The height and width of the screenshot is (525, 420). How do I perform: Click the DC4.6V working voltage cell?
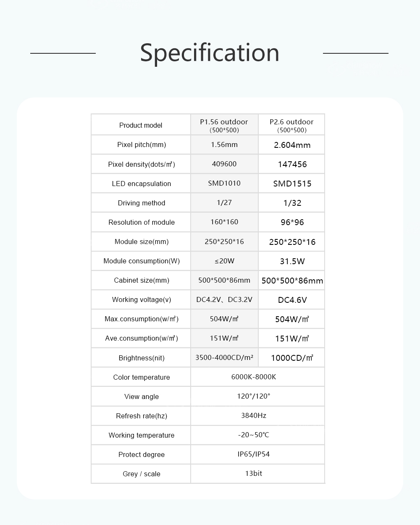tap(292, 300)
